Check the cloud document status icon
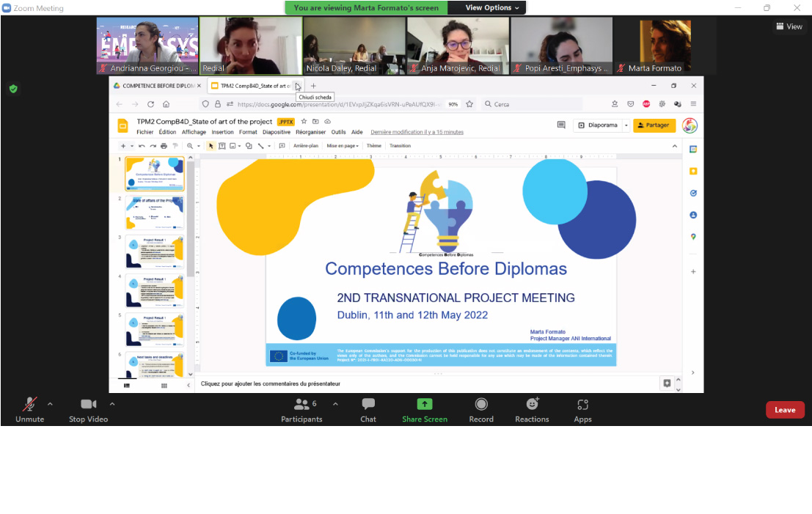This screenshot has width=812, height=514. point(327,122)
